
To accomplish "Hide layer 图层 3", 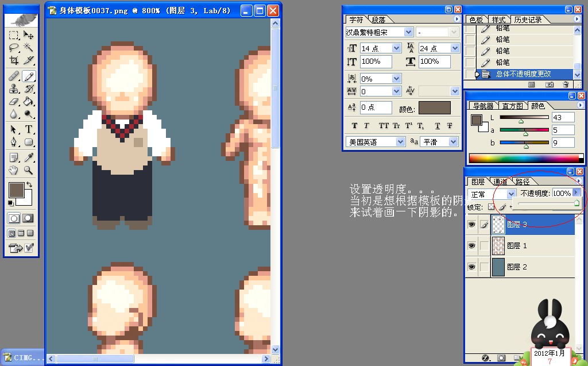I will click(472, 225).
